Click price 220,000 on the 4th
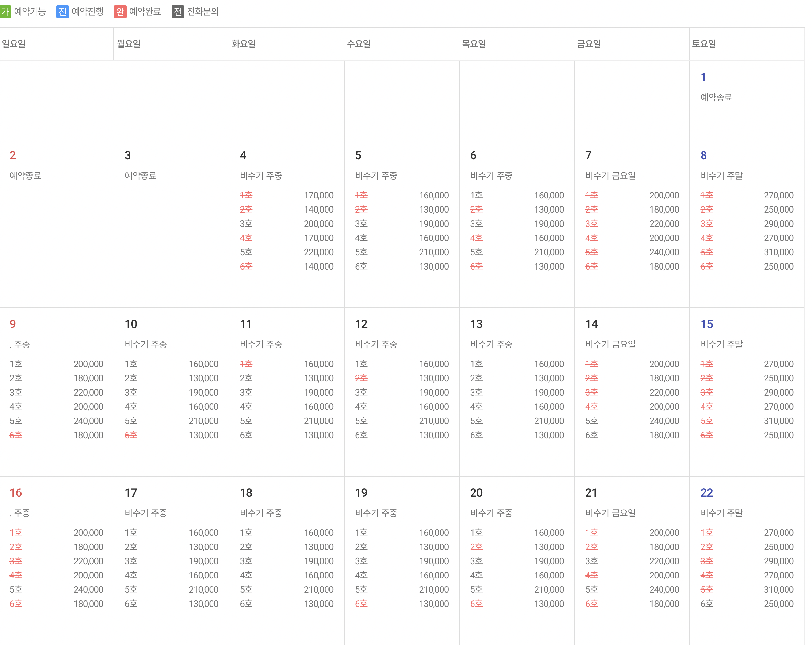 (x=318, y=252)
